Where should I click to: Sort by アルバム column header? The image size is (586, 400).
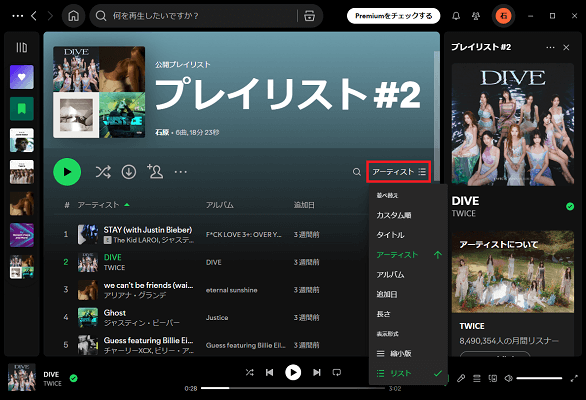pyautogui.click(x=220, y=205)
